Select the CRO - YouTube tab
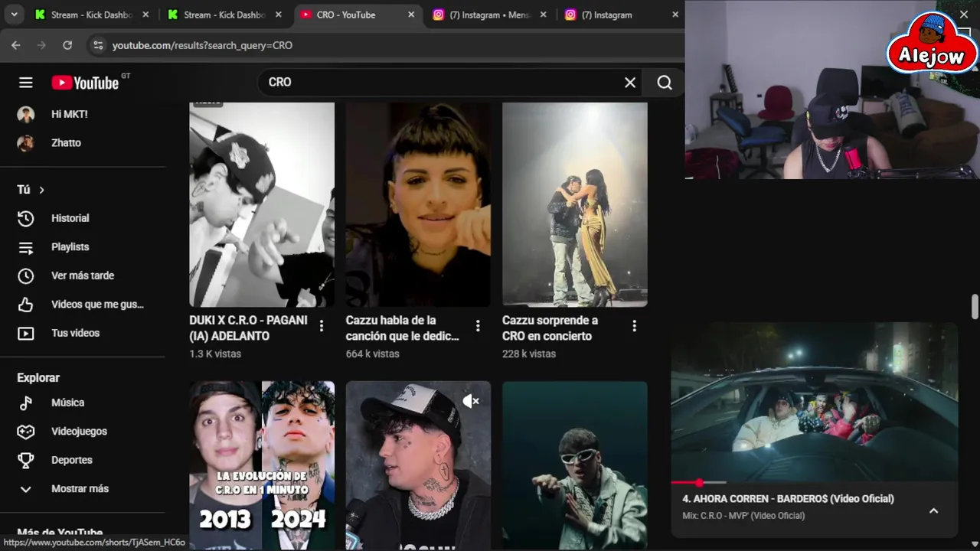The image size is (980, 551). [x=358, y=15]
